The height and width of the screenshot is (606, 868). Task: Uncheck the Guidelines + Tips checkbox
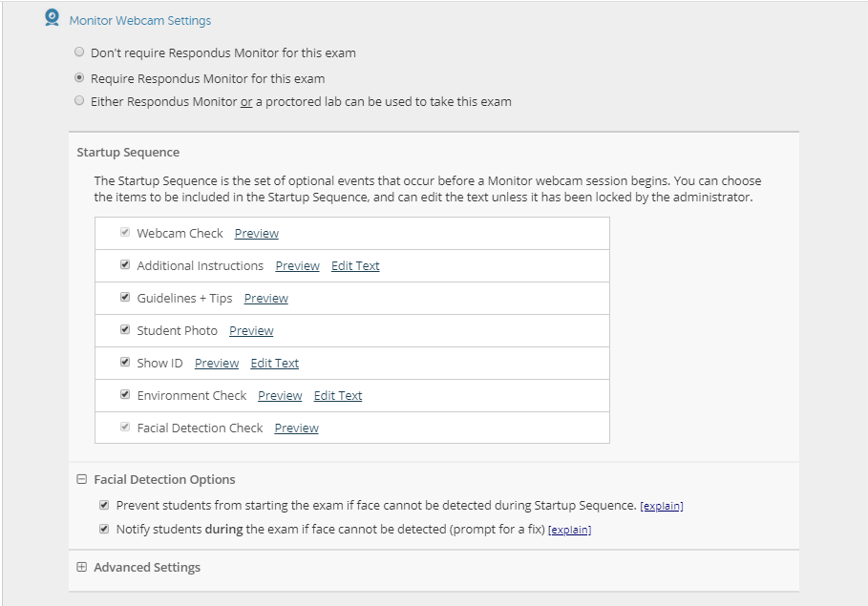(x=125, y=297)
